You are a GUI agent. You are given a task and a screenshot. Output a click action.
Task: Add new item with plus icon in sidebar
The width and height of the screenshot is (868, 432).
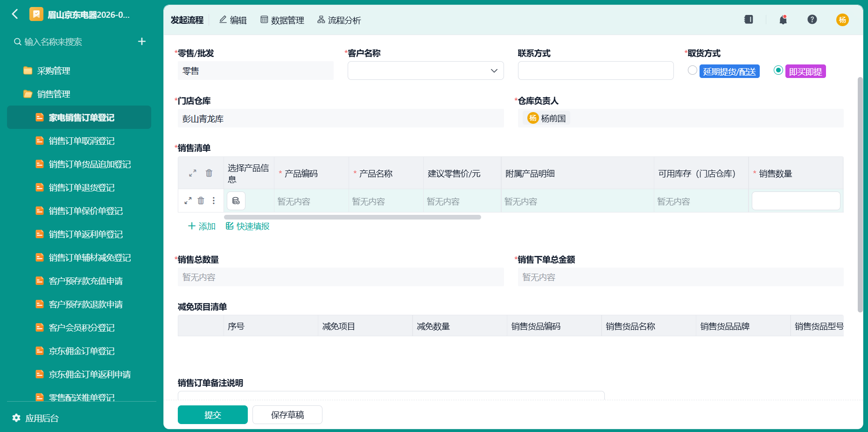click(142, 42)
